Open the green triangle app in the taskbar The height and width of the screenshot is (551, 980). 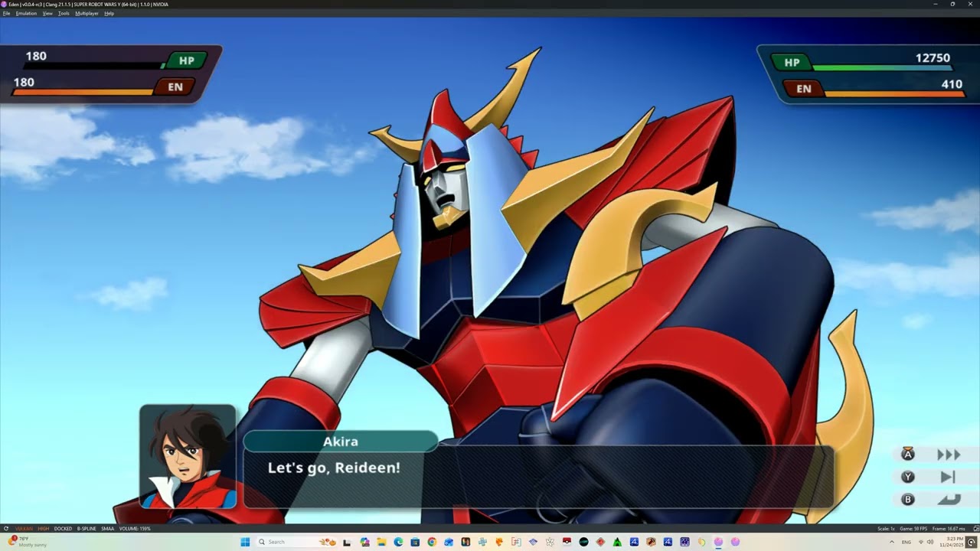point(617,542)
